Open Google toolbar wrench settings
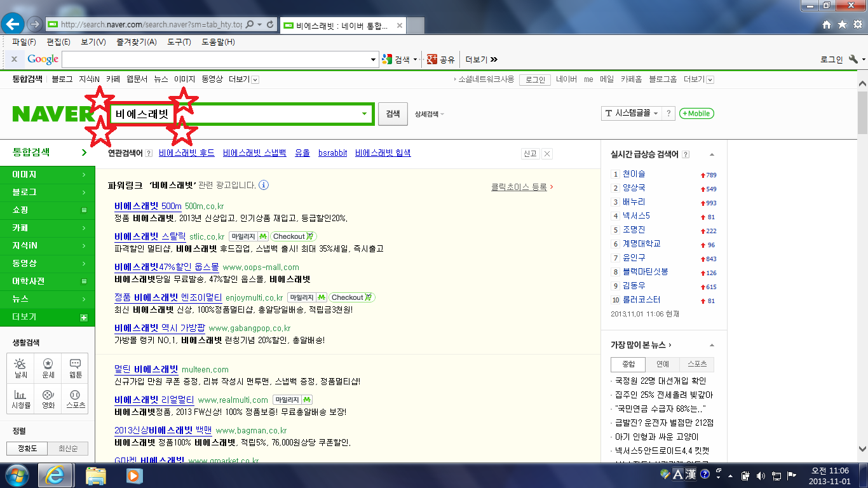Viewport: 868px width, 488px height. point(853,59)
